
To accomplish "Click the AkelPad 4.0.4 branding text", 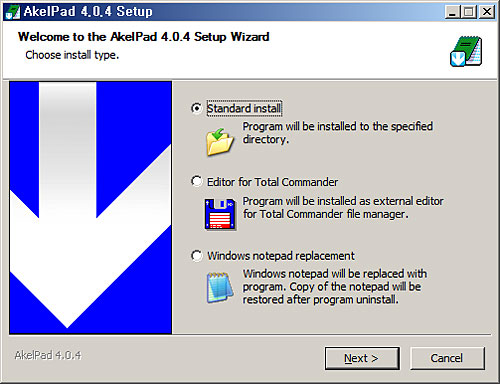I will click(x=48, y=355).
